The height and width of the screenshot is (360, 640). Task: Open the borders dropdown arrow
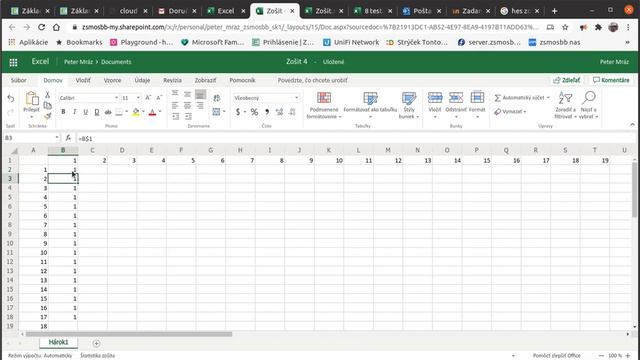click(127, 112)
